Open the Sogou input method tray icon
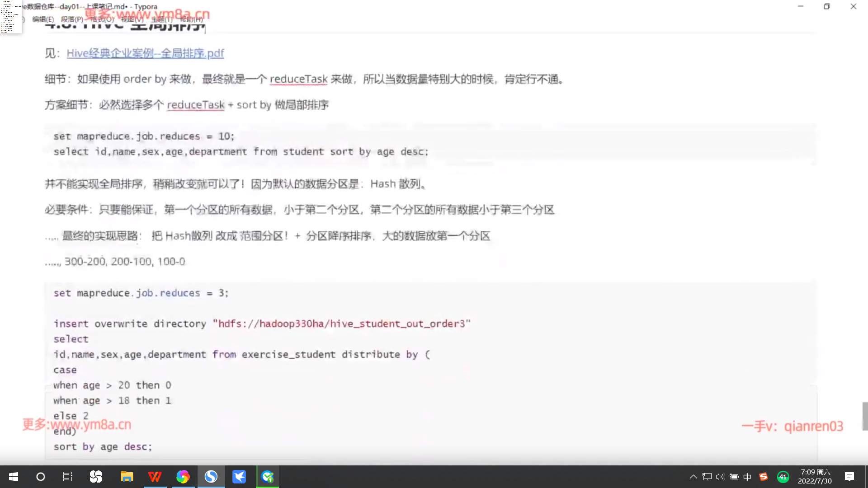 pyautogui.click(x=764, y=477)
